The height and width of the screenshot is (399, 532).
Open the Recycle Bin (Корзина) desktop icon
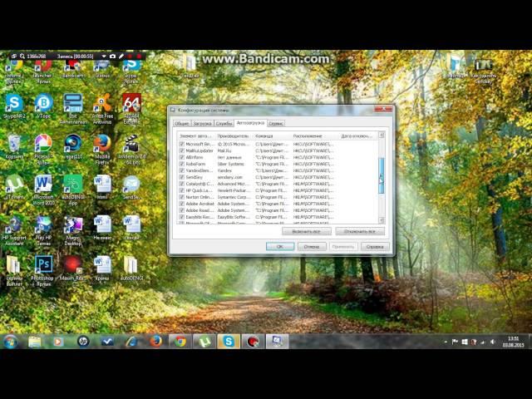point(13,145)
